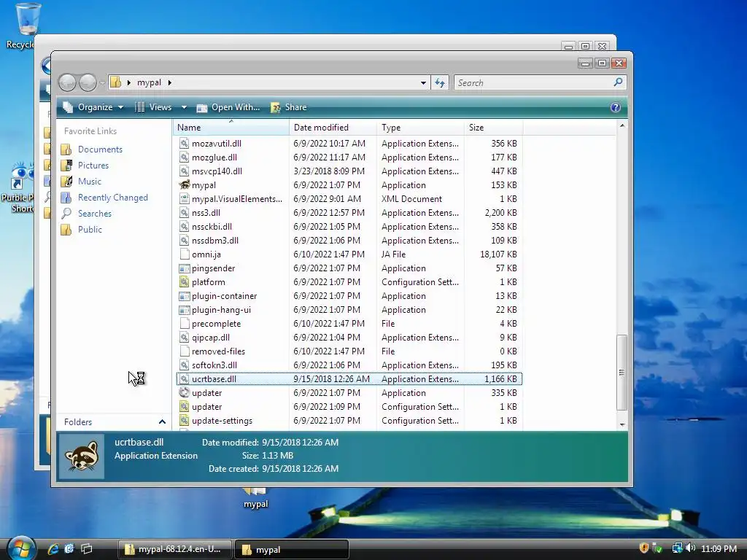Screen dimensions: 747x560
Task: Expand the address bar history dropdown
Action: pos(423,83)
